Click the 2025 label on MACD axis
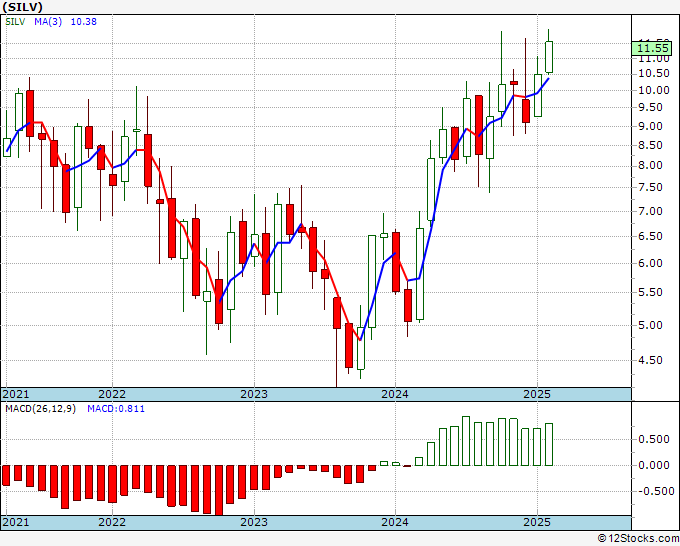 537,522
